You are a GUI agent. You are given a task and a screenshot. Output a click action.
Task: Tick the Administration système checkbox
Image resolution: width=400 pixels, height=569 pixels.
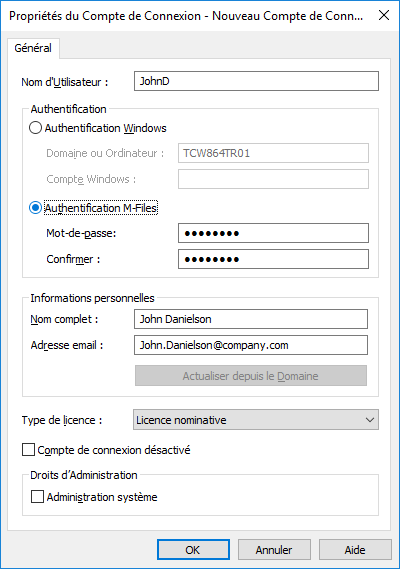pyautogui.click(x=37, y=496)
